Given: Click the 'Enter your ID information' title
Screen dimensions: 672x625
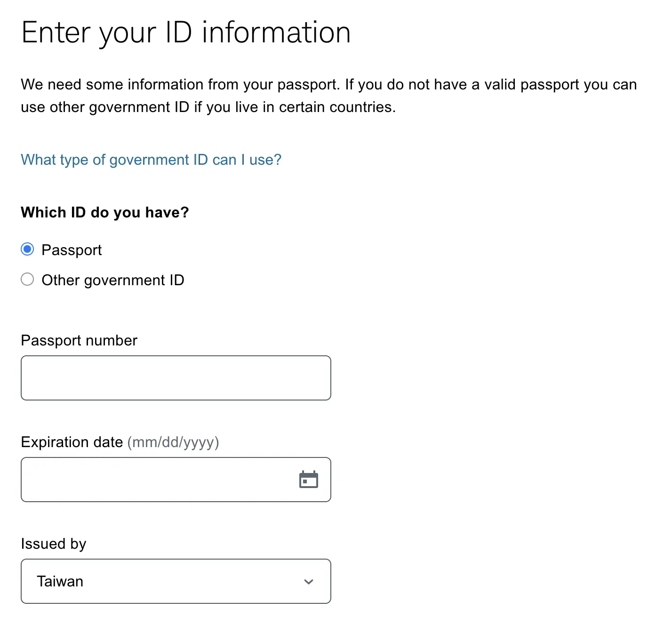Looking at the screenshot, I should [186, 32].
